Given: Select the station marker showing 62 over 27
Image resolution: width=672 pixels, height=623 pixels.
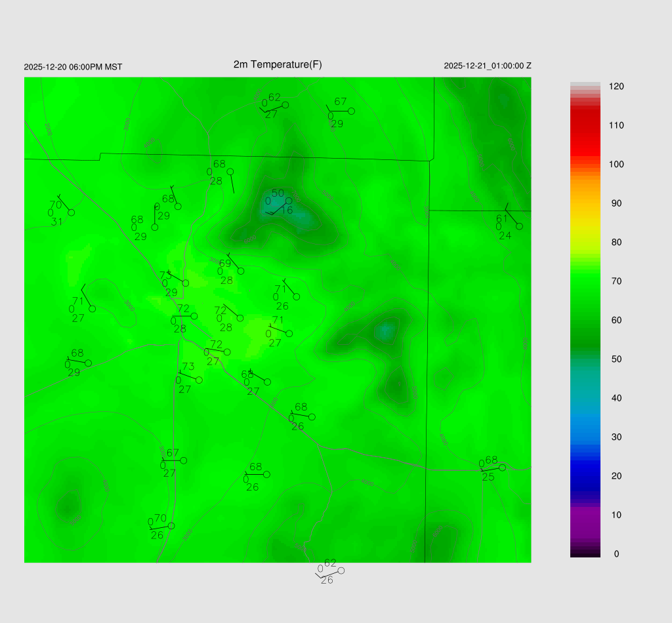Looking at the screenshot, I should pyautogui.click(x=285, y=105).
